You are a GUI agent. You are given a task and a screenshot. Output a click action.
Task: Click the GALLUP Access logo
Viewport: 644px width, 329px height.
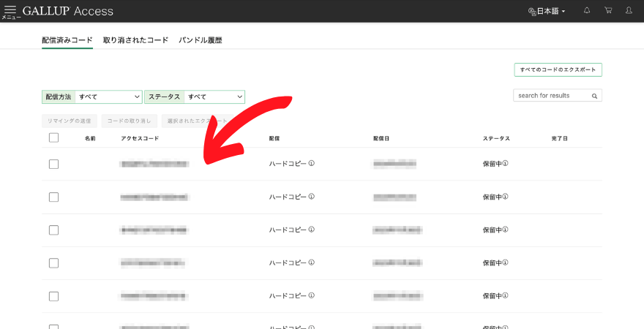coord(68,11)
